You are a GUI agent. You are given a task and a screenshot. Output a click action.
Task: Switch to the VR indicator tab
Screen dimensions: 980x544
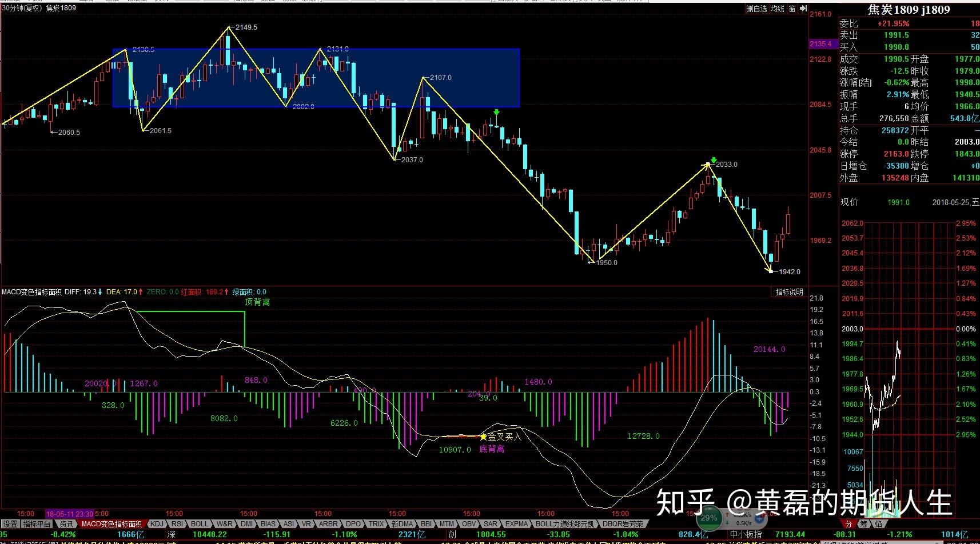pyautogui.click(x=306, y=523)
